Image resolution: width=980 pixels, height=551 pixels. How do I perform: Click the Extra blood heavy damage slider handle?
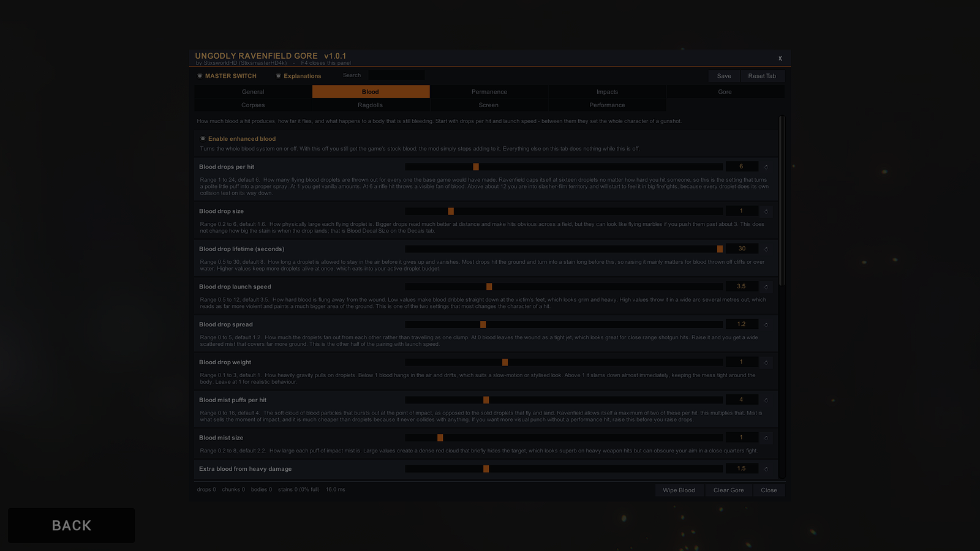(x=486, y=469)
